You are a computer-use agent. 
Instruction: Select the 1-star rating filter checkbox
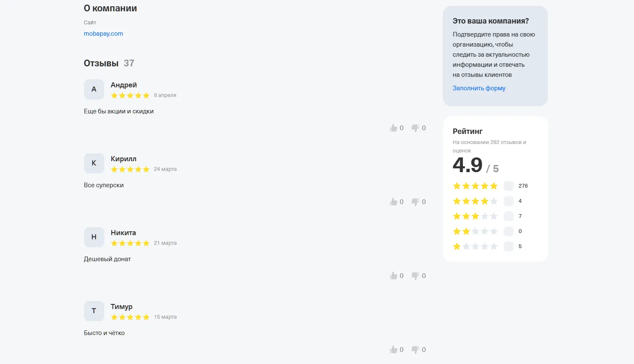coord(508,246)
